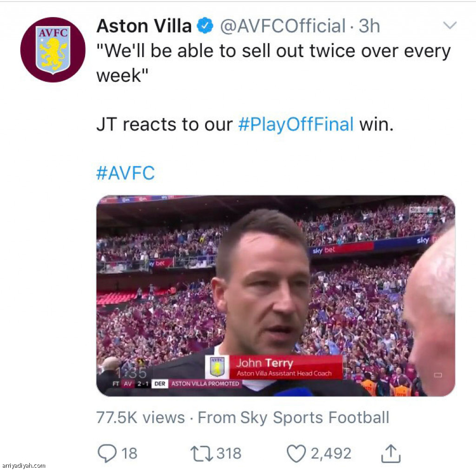Open Aston Villa crest profile picture
Viewport: 476px width, 470px height.
click(x=53, y=50)
